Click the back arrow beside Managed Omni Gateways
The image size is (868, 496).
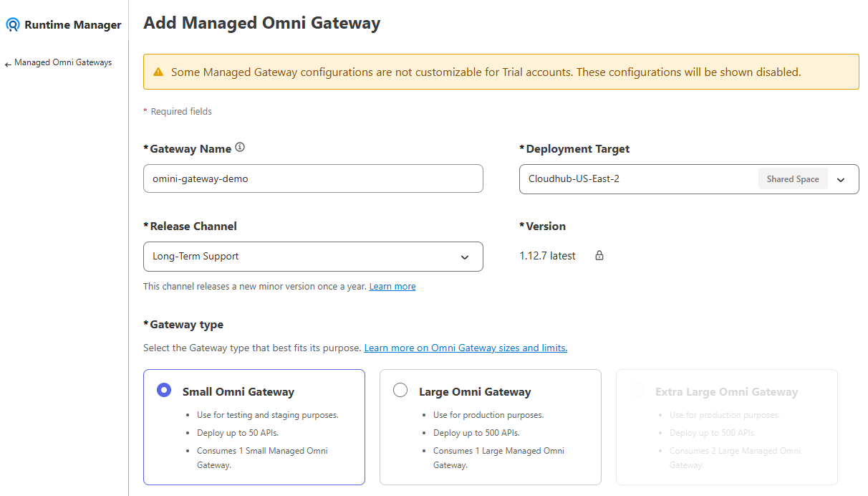tap(8, 64)
